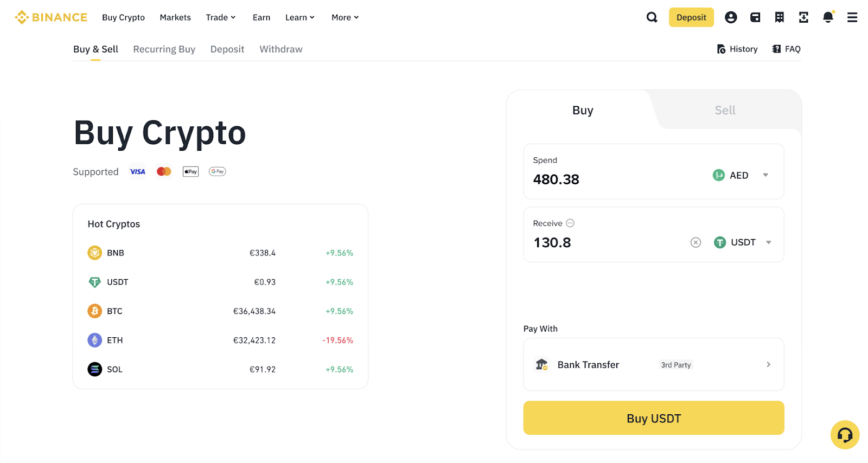Screen dimensions: 868x463
Task: Click the Receive info icon
Action: (x=570, y=223)
